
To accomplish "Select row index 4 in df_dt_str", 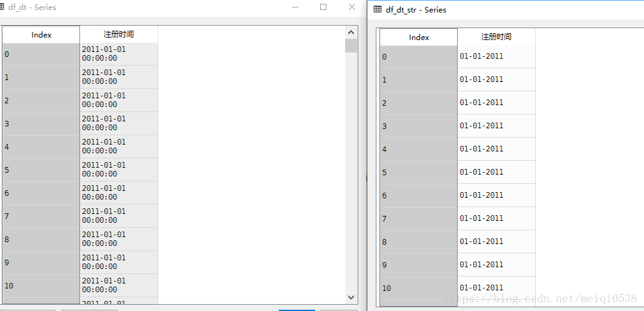I will 419,149.
